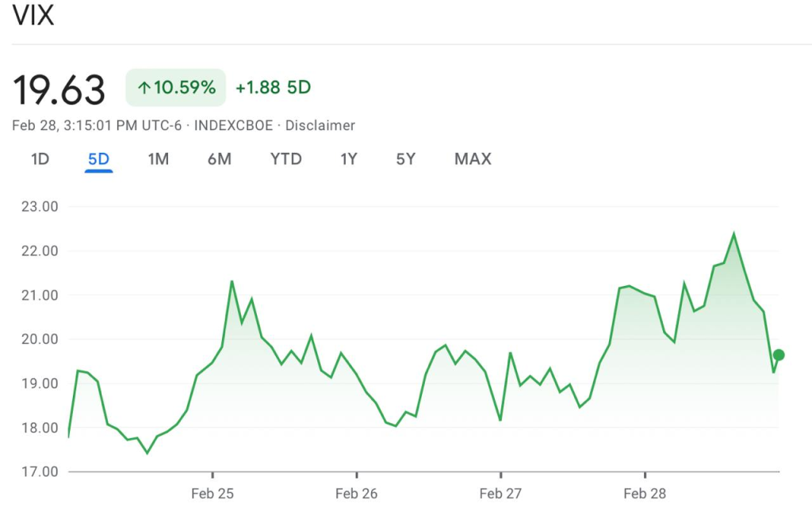Click the green up arrow in percentage badge
The width and height of the screenshot is (812, 515).
tap(144, 88)
